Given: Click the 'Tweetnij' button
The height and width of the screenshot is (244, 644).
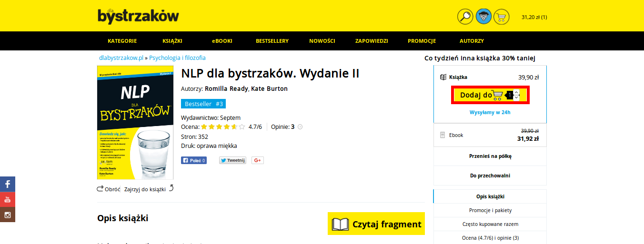Looking at the screenshot, I should click(232, 160).
